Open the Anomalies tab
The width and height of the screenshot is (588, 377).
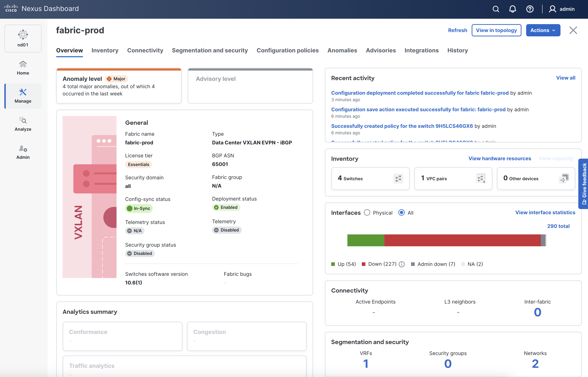(x=342, y=50)
